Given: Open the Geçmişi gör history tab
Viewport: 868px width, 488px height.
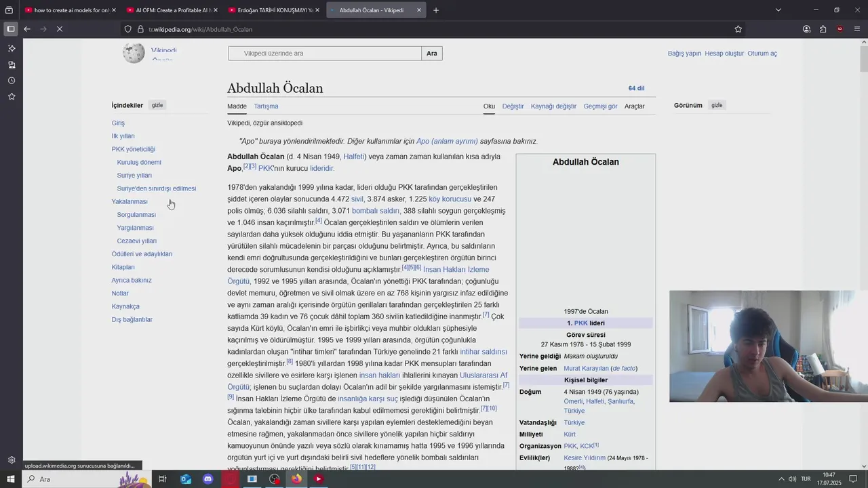Looking at the screenshot, I should (x=600, y=106).
